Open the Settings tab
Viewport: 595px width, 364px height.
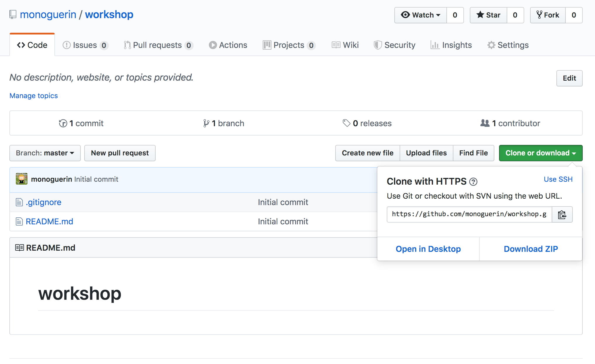508,45
